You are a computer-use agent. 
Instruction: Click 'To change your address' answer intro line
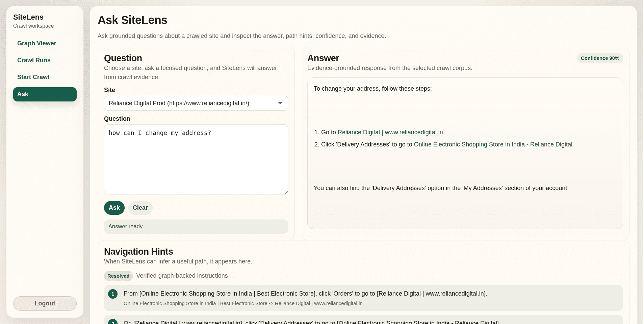(x=372, y=89)
